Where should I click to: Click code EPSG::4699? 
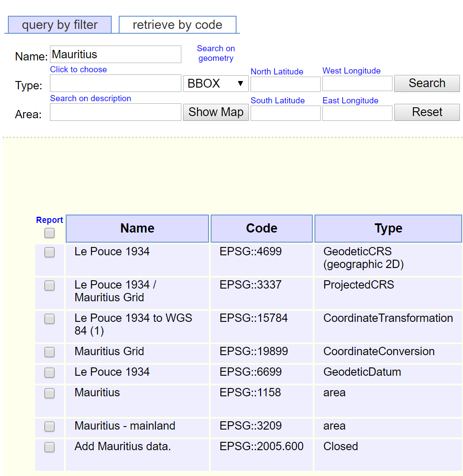(x=251, y=252)
